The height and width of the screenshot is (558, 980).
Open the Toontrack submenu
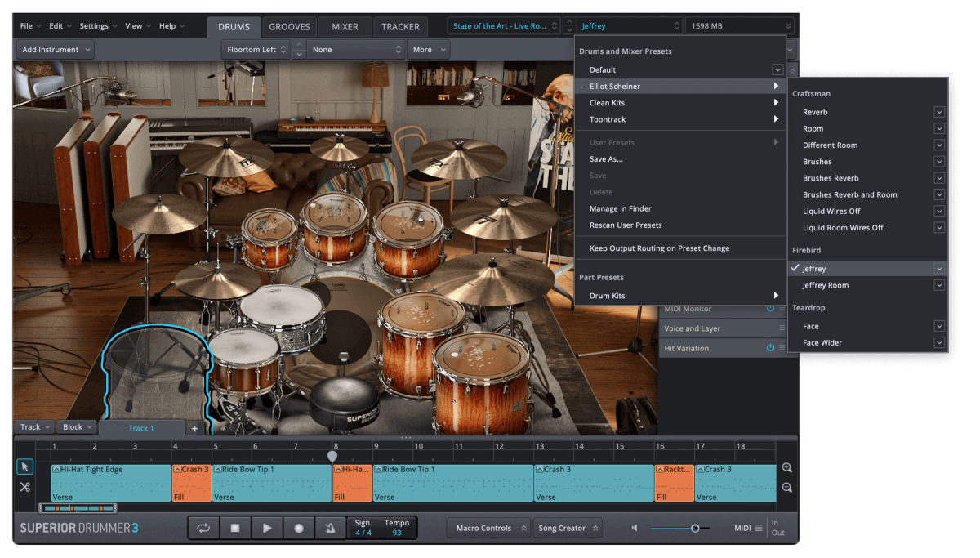point(681,119)
